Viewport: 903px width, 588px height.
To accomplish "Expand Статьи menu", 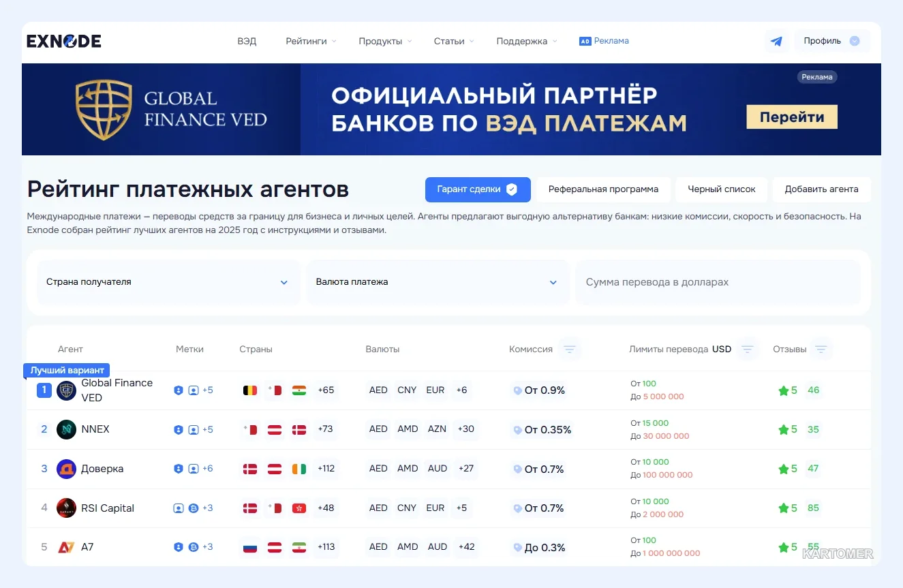I will click(x=454, y=41).
